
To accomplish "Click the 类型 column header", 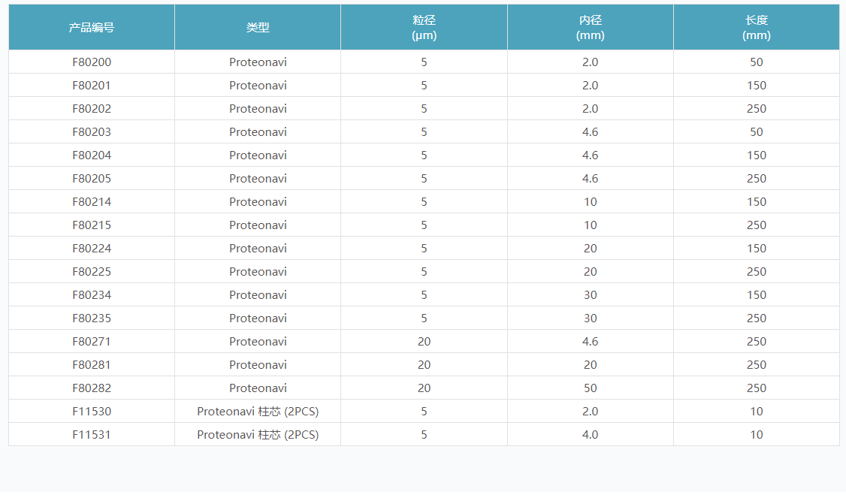I will click(x=258, y=28).
